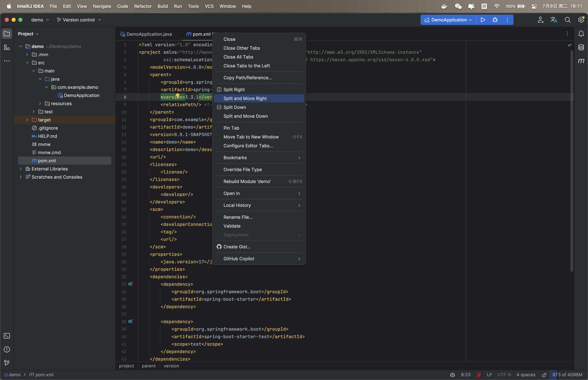This screenshot has height=380, width=588.
Task: Collapse the src folder node
Action: pos(27,63)
